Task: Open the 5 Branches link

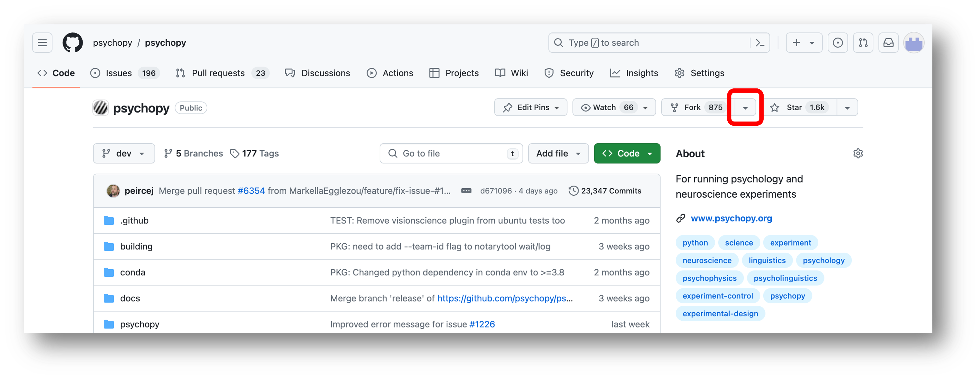Action: pos(193,153)
